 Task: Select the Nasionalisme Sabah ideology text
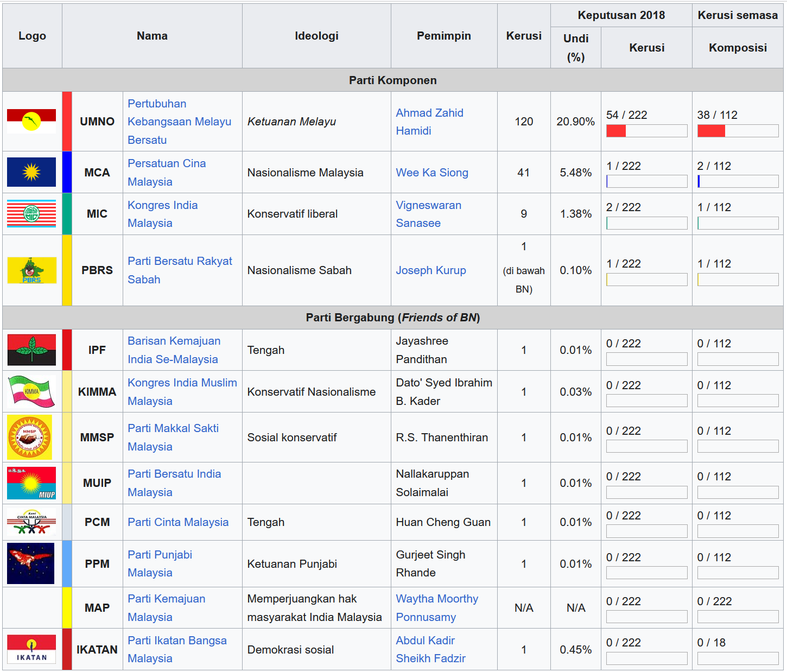click(x=299, y=270)
